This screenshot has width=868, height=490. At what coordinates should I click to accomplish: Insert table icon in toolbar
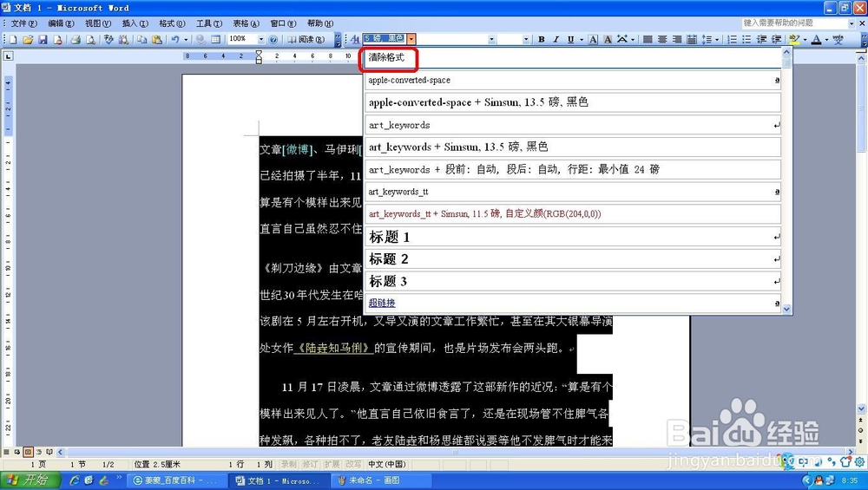tap(216, 40)
